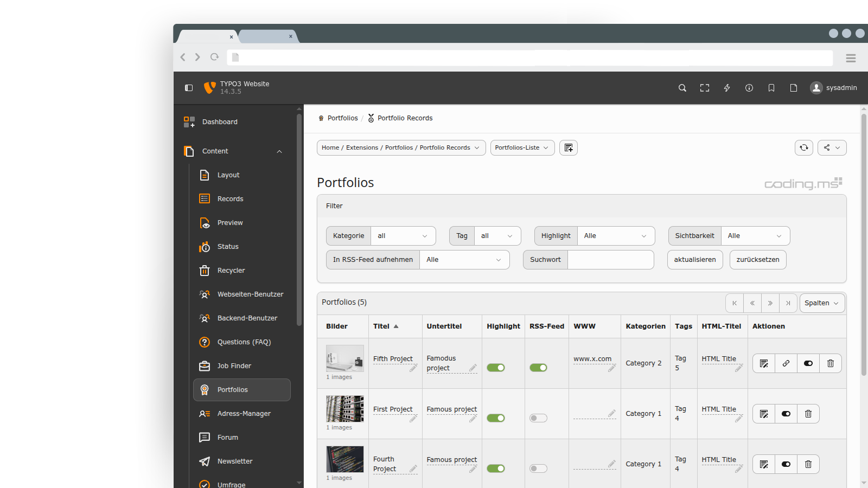The width and height of the screenshot is (868, 488).
Task: Edit pencil for Fifth Project title
Action: point(413,368)
